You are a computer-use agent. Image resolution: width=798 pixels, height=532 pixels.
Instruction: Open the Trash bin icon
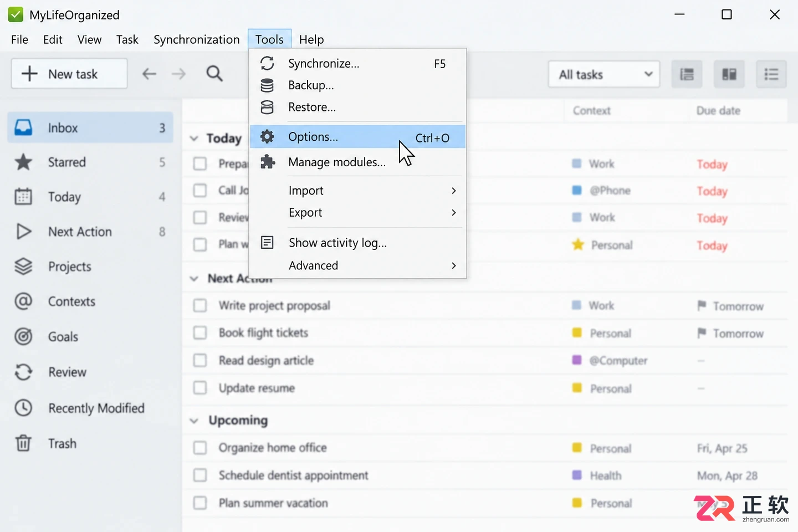click(23, 443)
